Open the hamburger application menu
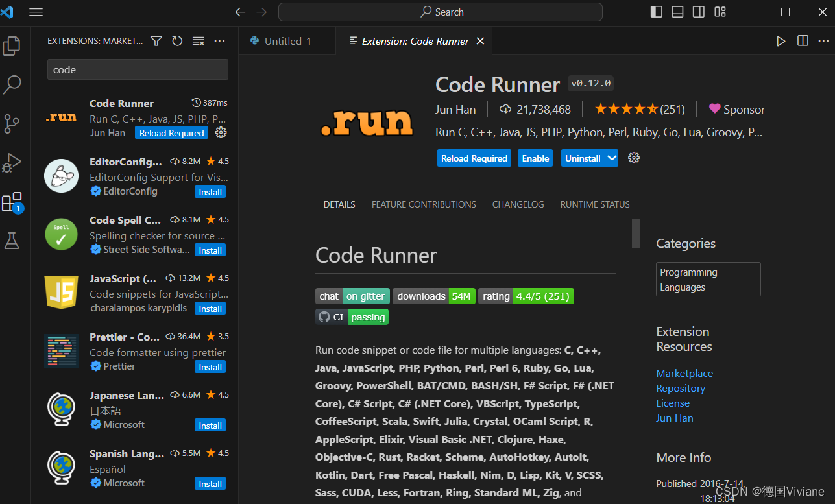The image size is (835, 504). point(36,12)
